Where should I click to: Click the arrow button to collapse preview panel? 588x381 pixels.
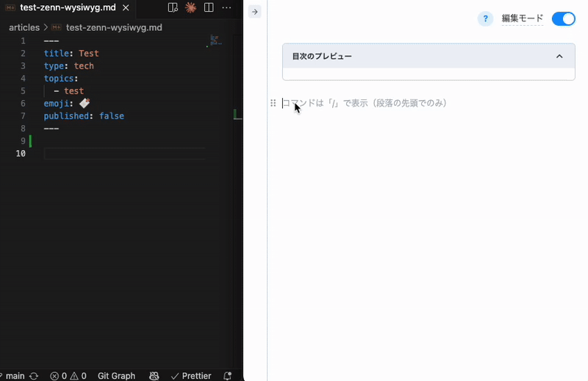coord(254,12)
